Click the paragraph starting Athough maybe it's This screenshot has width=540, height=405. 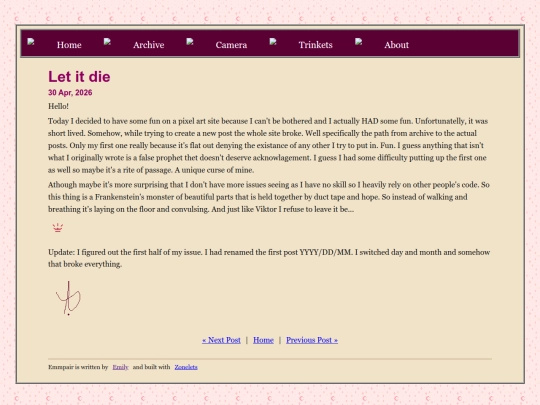(x=269, y=197)
